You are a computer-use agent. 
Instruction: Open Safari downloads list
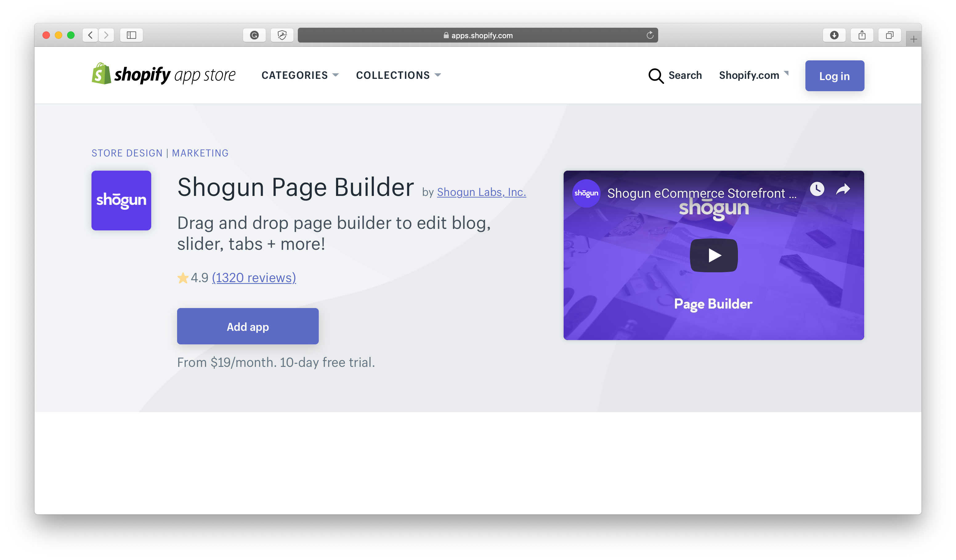point(834,35)
